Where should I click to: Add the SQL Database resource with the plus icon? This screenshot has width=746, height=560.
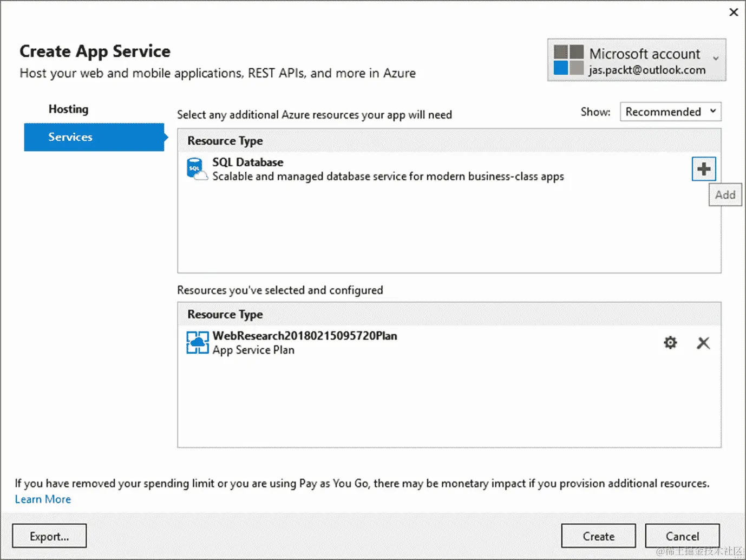tap(704, 169)
